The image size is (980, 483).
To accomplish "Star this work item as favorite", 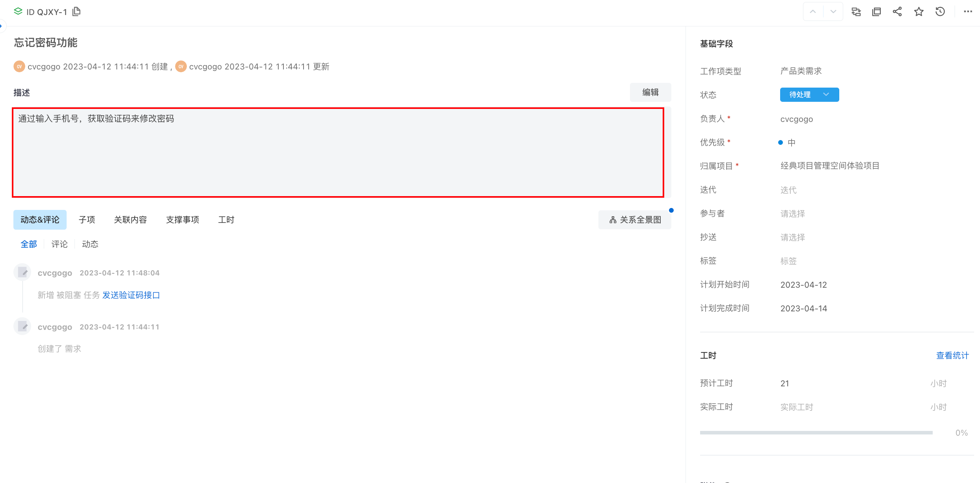I will [919, 12].
